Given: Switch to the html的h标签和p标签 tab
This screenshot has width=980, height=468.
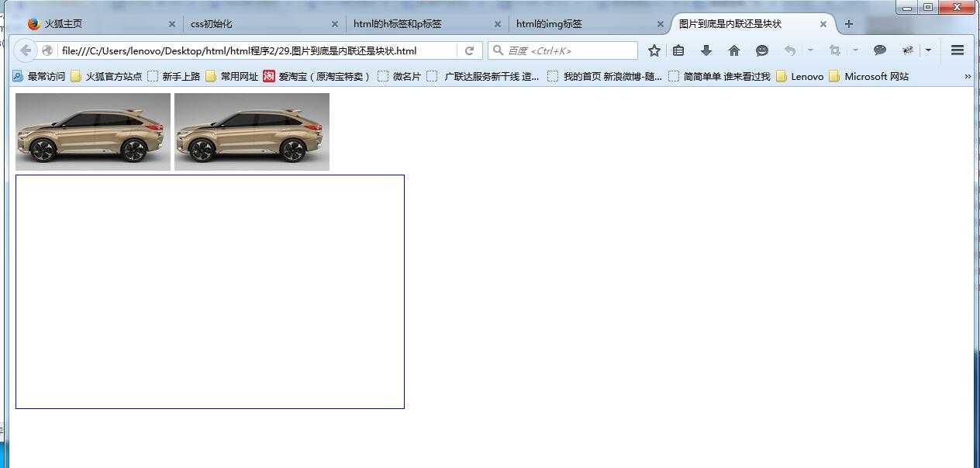Looking at the screenshot, I should coord(427,24).
